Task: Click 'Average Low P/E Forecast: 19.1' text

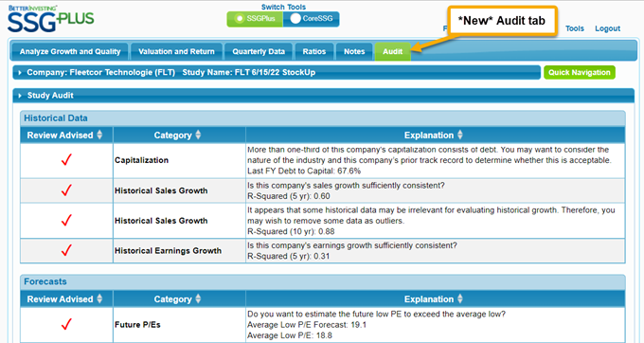Action: [307, 325]
